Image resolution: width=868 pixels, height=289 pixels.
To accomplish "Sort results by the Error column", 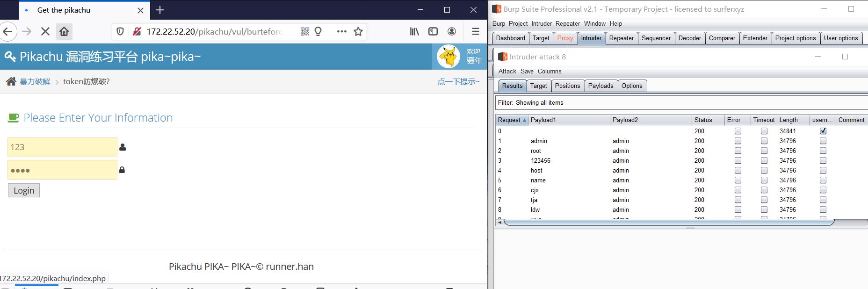I will [x=738, y=120].
